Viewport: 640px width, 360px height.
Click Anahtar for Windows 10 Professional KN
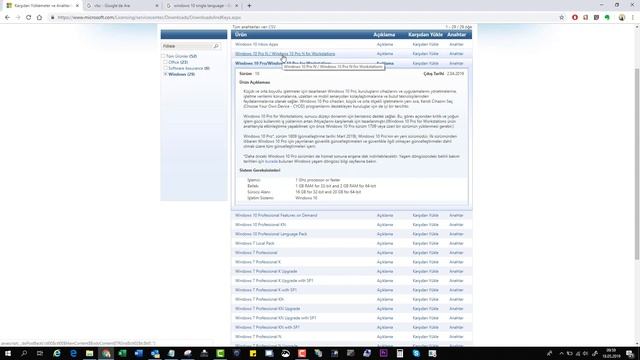[456, 224]
